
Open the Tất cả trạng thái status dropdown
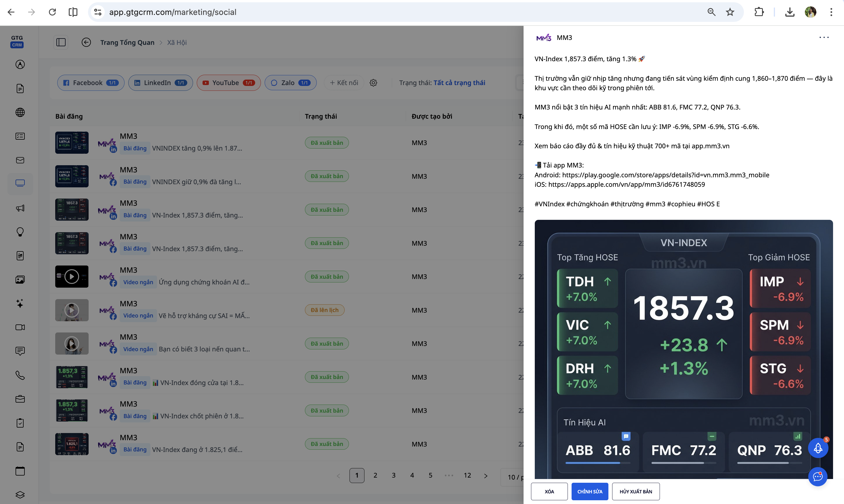coord(459,83)
